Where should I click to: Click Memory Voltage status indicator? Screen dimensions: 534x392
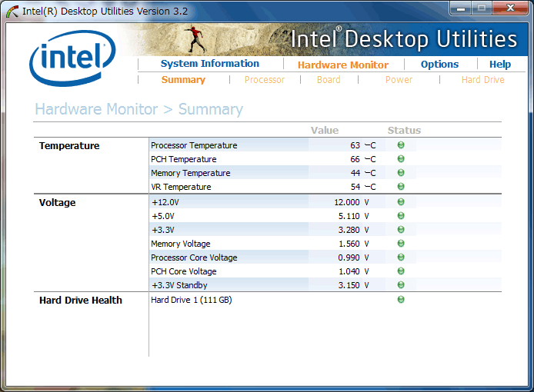coord(401,244)
